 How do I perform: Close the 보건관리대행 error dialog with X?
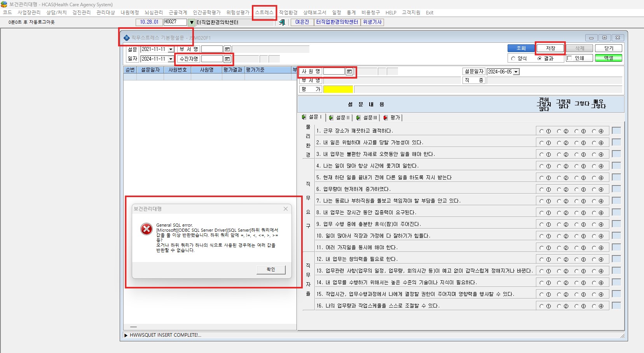click(286, 209)
